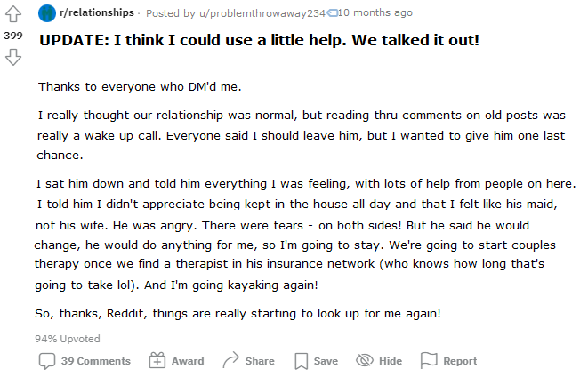Click the speech bubble comments icon
Screen dimensions: 588x385
click(47, 361)
